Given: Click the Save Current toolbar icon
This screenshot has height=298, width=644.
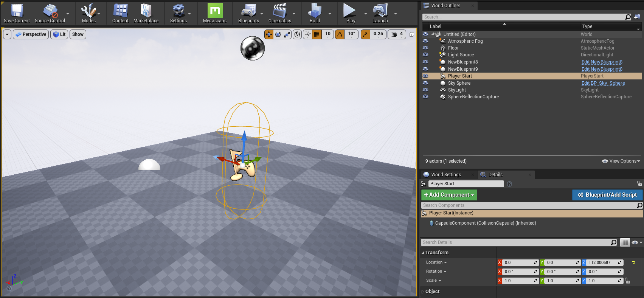Looking at the screenshot, I should click(17, 13).
